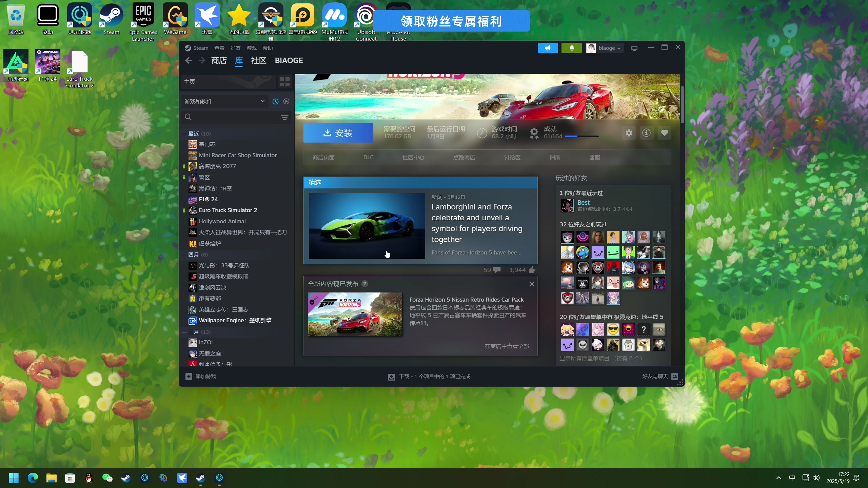Viewport: 868px width, 488px height.
Task: Open Microsoft Edge from taskbar
Action: [33, 478]
